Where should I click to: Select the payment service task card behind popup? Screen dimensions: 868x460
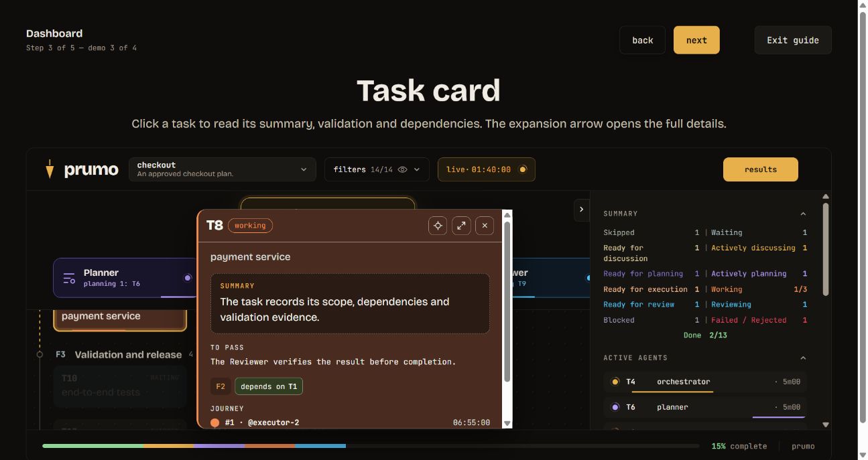click(x=120, y=319)
